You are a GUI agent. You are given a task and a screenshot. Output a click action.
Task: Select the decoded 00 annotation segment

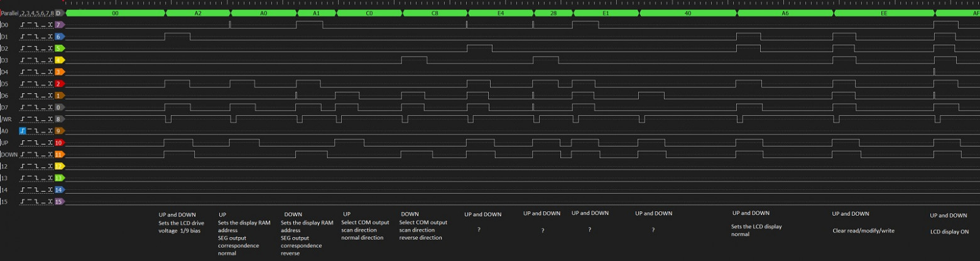pos(115,13)
